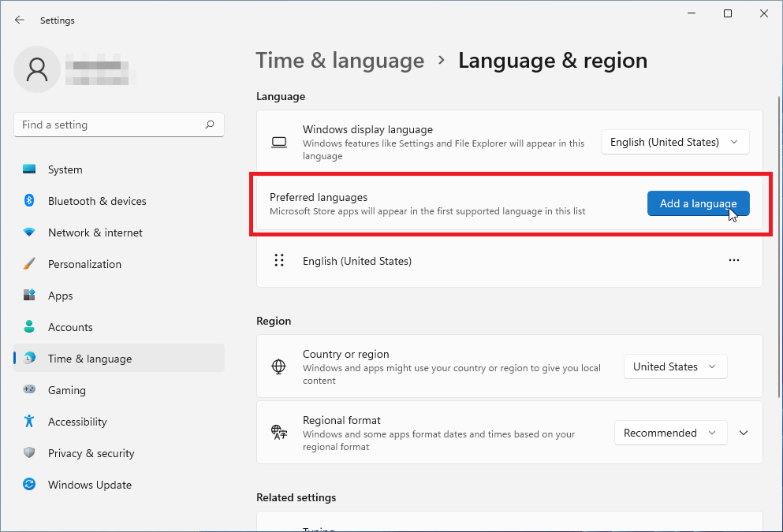Click the Bluetooth icon in sidebar
Viewport: 783px width, 532px height.
click(x=29, y=201)
